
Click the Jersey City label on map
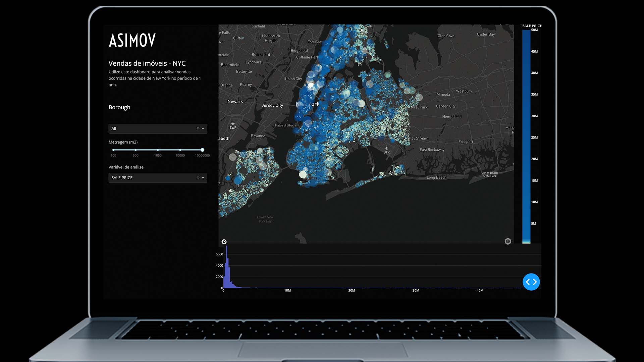(272, 105)
